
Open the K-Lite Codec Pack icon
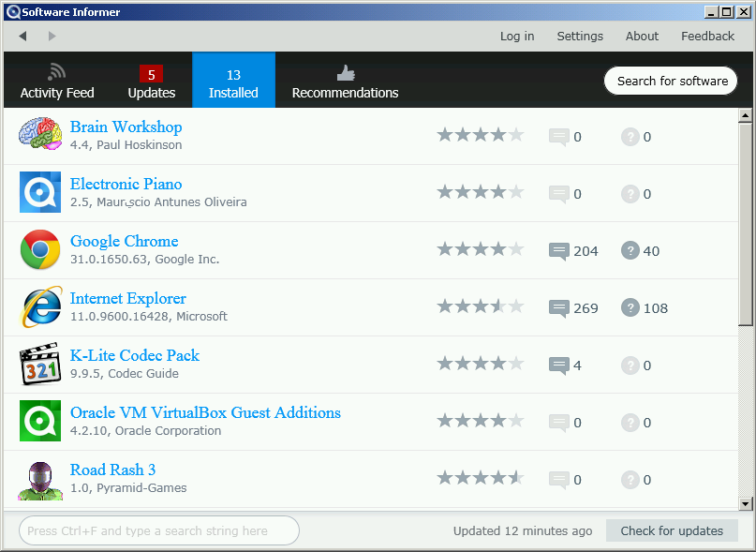[x=40, y=364]
